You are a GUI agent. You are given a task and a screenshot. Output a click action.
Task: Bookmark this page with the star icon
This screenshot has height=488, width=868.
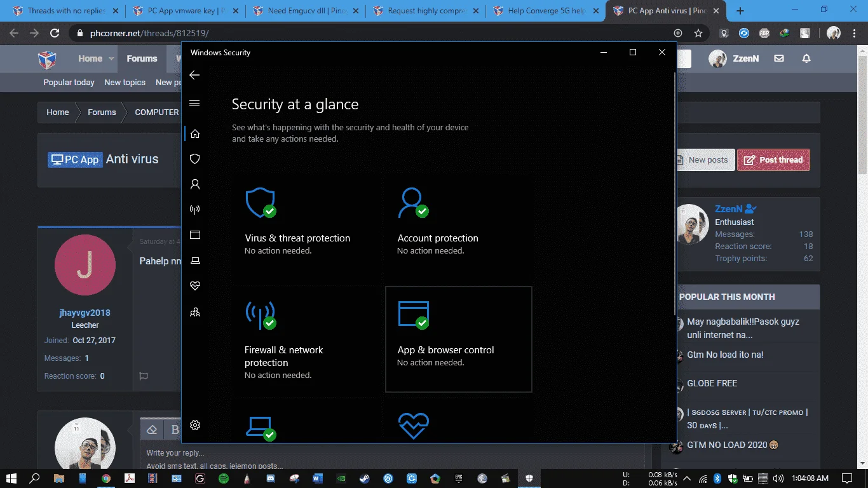[698, 33]
